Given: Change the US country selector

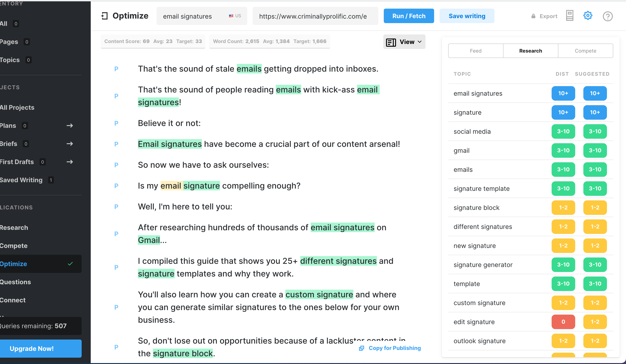Looking at the screenshot, I should click(x=235, y=16).
